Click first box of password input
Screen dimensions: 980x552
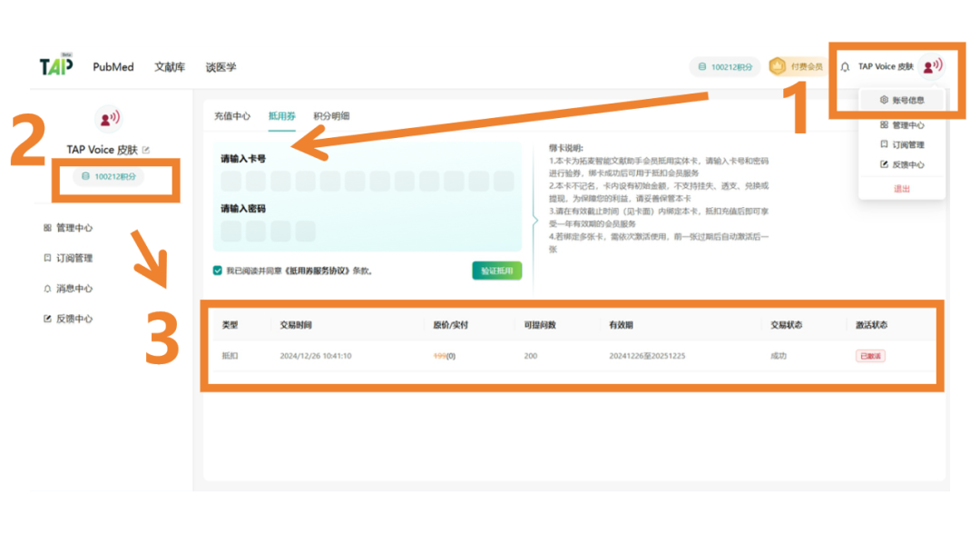(230, 232)
